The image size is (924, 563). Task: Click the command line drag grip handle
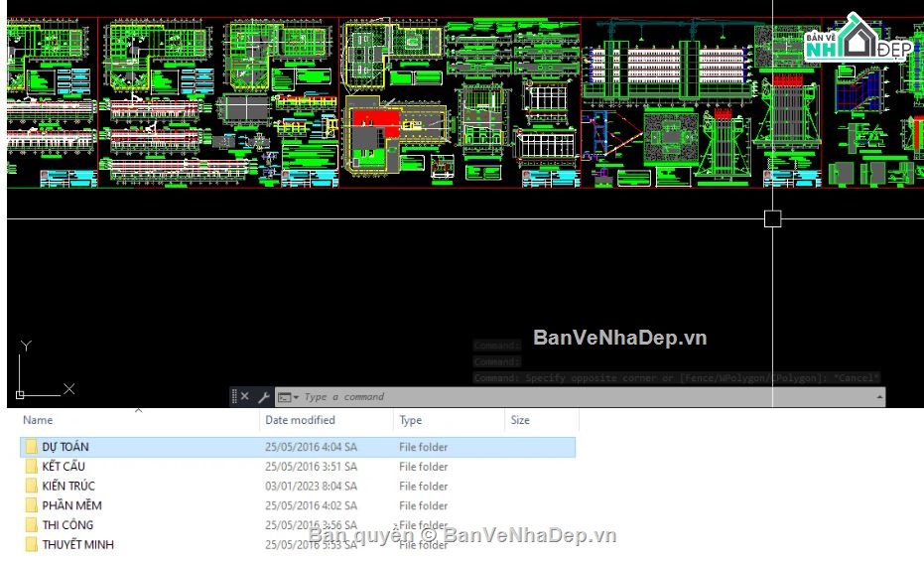[x=235, y=397]
